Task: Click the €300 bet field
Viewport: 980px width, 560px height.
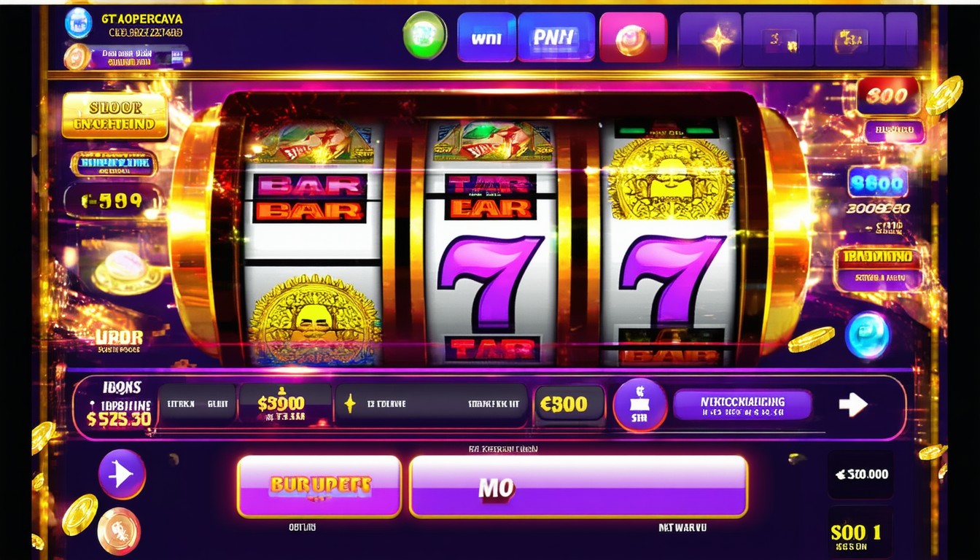Action: 569,405
